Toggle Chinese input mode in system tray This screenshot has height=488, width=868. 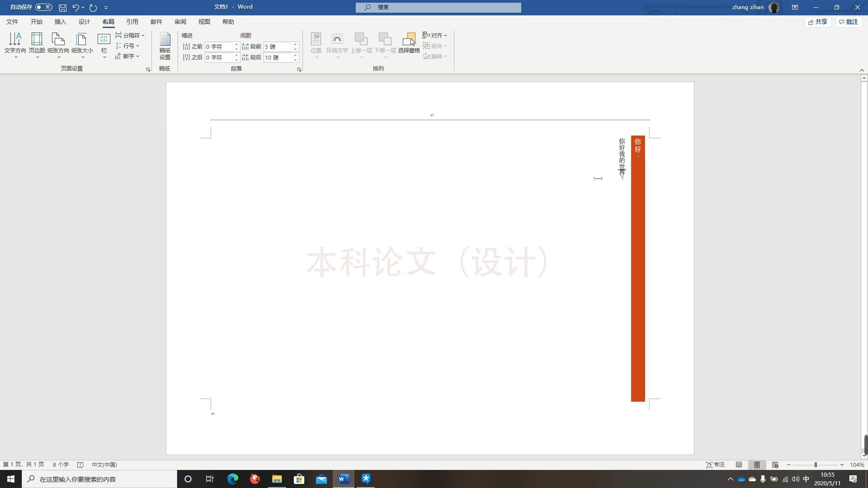click(x=805, y=479)
